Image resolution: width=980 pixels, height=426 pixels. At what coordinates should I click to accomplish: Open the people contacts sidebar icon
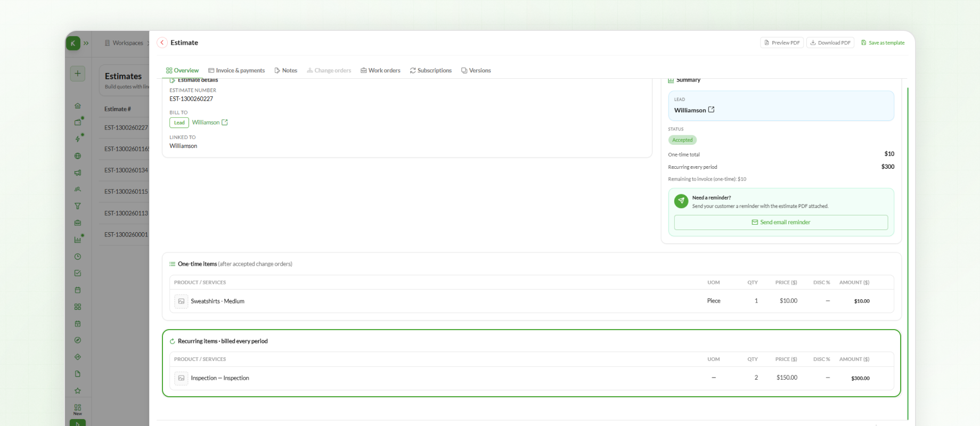(x=78, y=190)
